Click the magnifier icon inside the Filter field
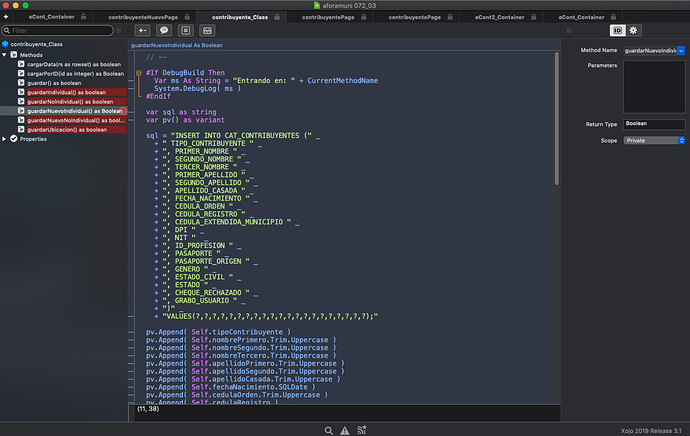690x436 pixels. coord(7,30)
